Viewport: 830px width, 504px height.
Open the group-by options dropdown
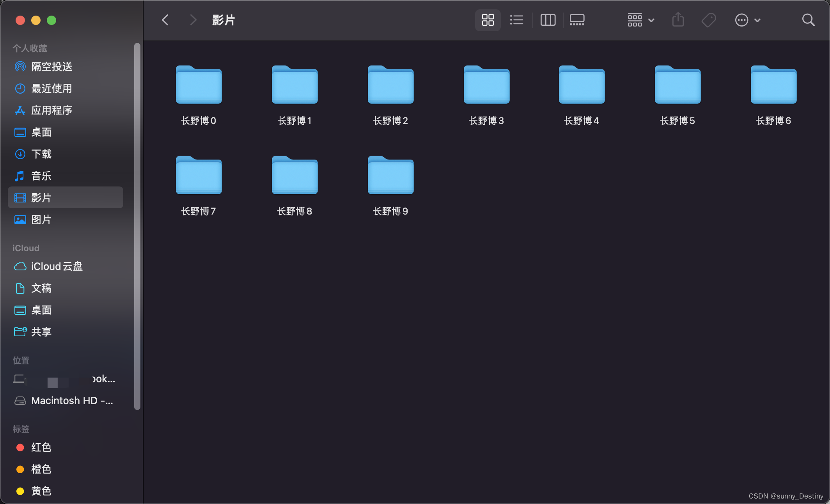click(640, 20)
